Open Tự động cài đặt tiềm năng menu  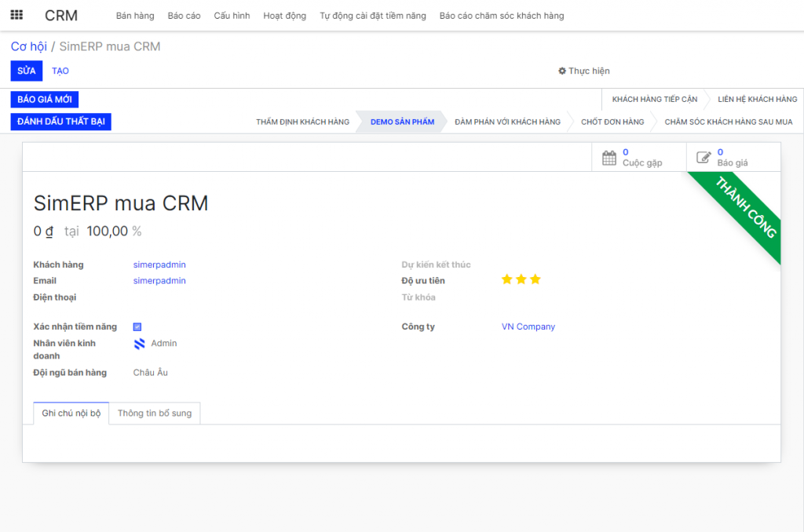[373, 16]
